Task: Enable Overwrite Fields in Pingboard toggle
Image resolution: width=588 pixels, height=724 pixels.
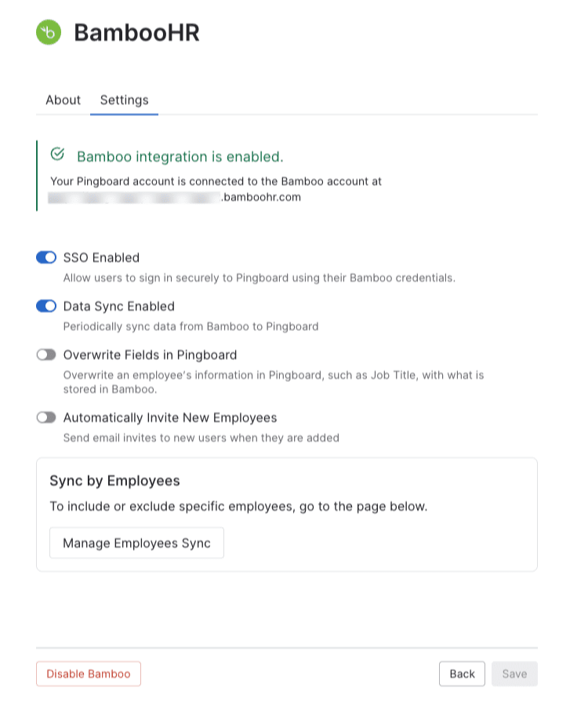Action: [46, 355]
